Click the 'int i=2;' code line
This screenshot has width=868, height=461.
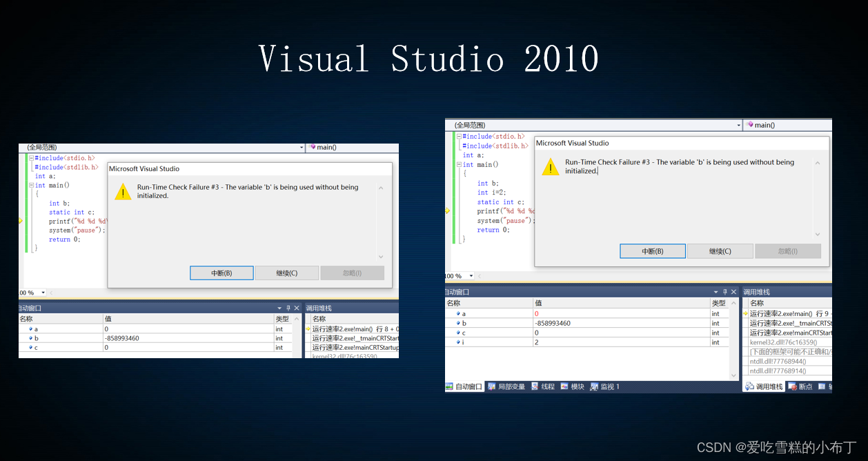point(492,193)
